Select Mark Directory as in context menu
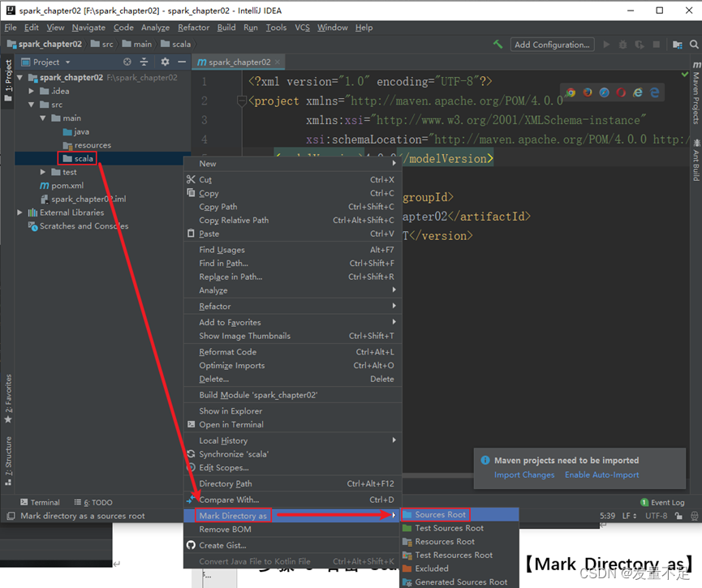The image size is (702, 588). [292, 516]
